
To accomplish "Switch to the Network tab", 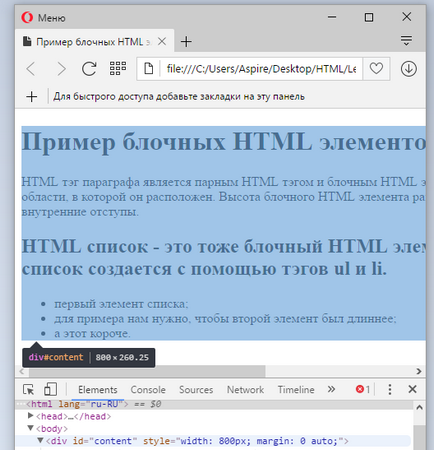I will [245, 390].
